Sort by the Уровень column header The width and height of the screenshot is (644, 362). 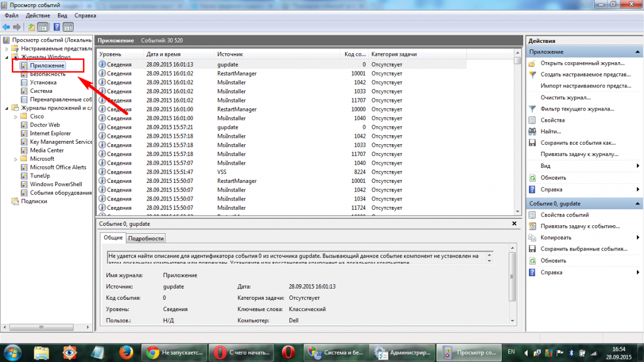pyautogui.click(x=120, y=54)
